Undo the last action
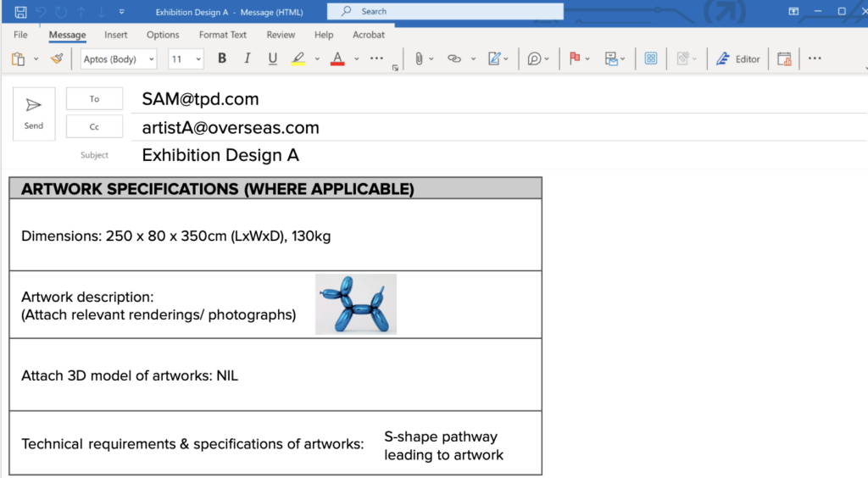 coord(41,12)
